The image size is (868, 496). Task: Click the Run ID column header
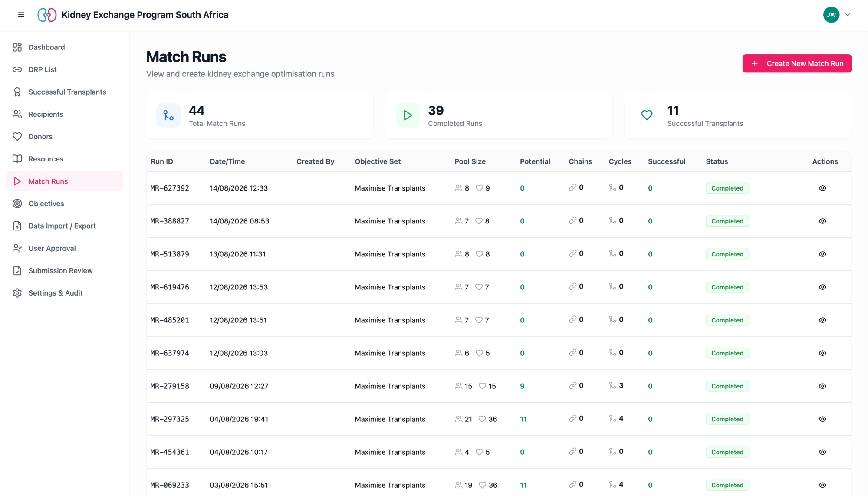tap(162, 161)
